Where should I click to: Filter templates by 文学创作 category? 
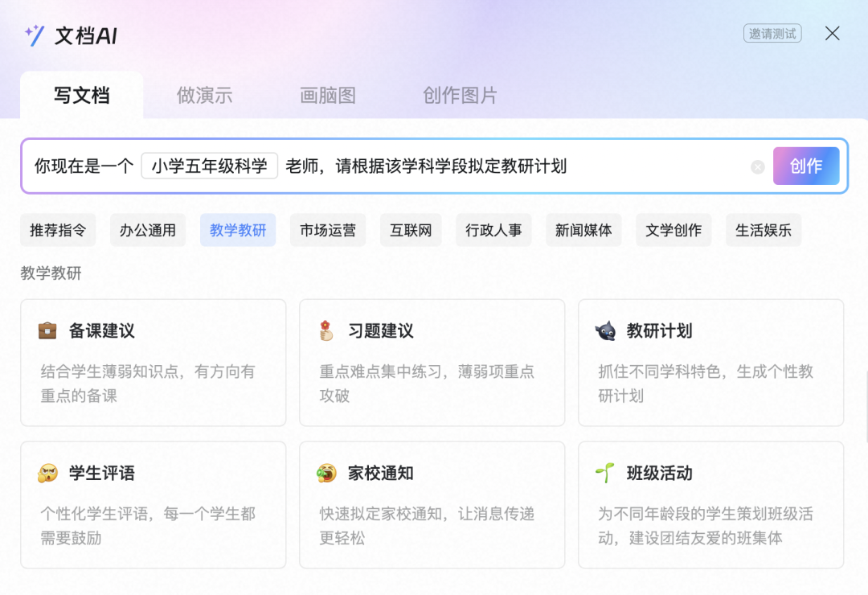tap(674, 231)
